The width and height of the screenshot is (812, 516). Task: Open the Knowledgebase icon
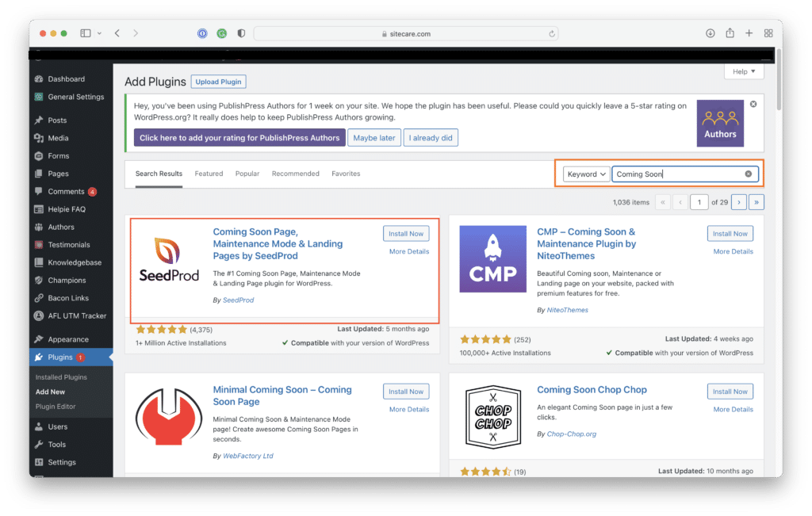(x=39, y=262)
